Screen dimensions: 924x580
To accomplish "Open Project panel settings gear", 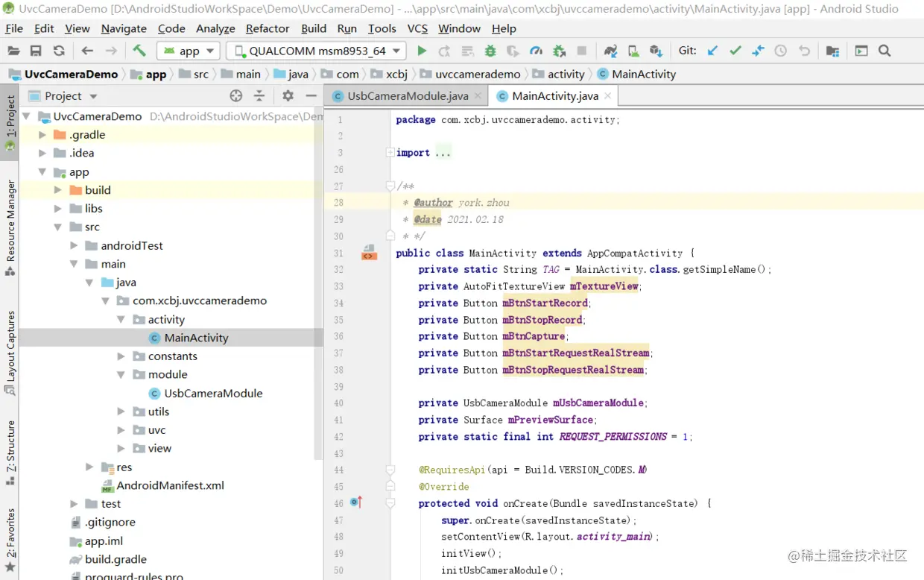I will tap(288, 95).
